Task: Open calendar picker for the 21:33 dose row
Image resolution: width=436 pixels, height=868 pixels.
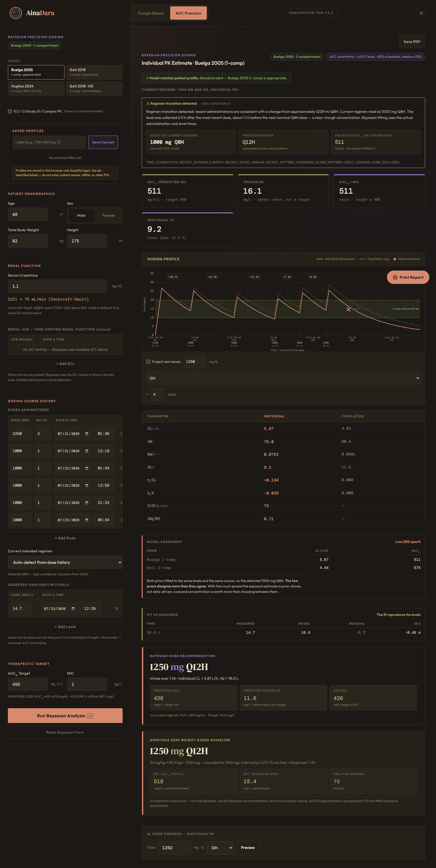Action: point(87,502)
